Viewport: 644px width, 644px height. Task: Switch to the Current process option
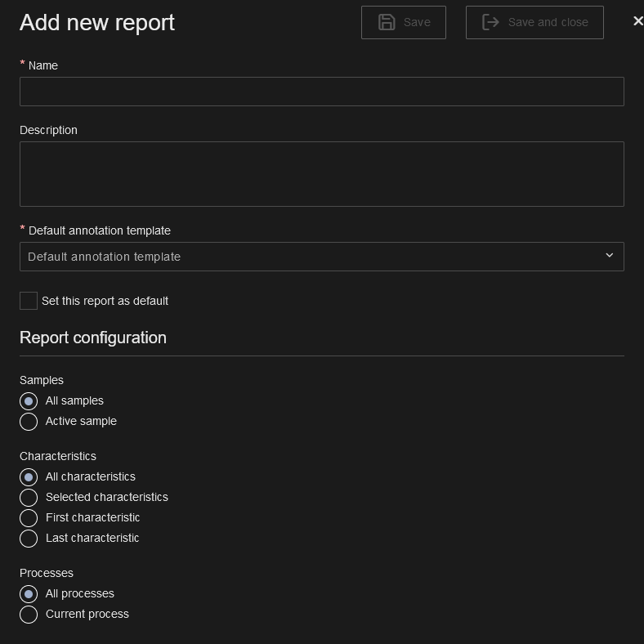29,615
